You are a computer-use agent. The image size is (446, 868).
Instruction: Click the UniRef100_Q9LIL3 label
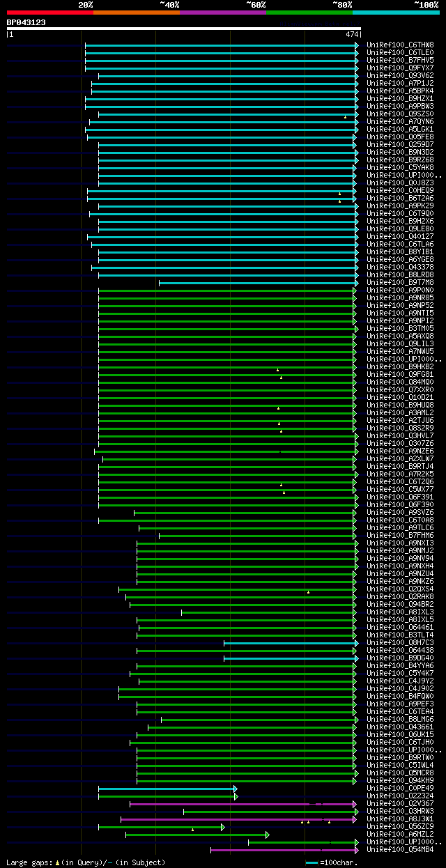[400, 343]
